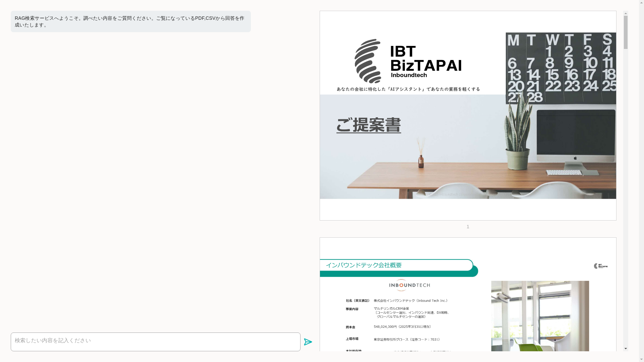Click the office window photo on page 2

(x=540, y=316)
